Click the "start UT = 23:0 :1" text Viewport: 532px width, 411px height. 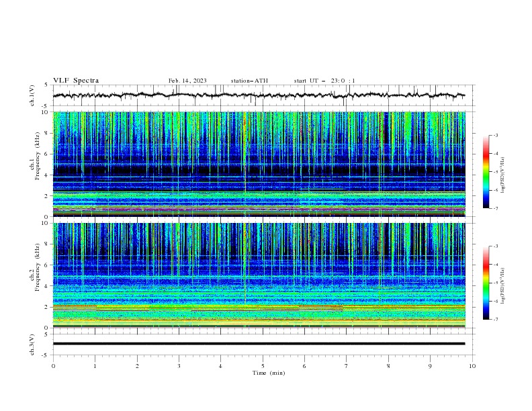point(324,81)
